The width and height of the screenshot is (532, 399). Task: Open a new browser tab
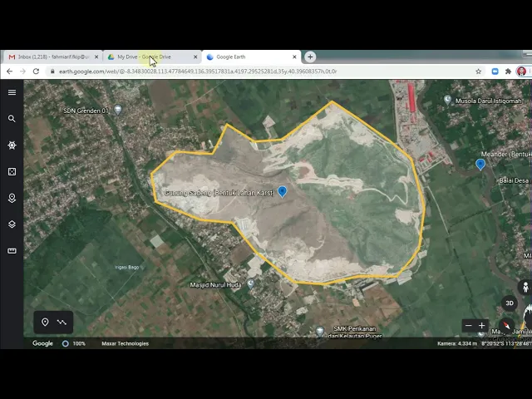310,57
